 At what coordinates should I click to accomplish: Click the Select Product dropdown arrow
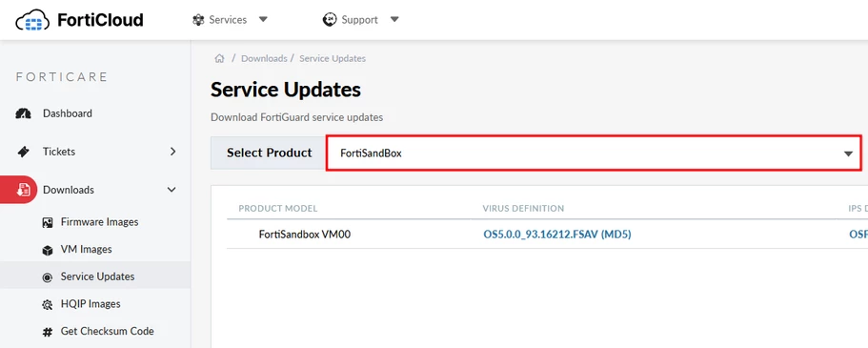(848, 154)
